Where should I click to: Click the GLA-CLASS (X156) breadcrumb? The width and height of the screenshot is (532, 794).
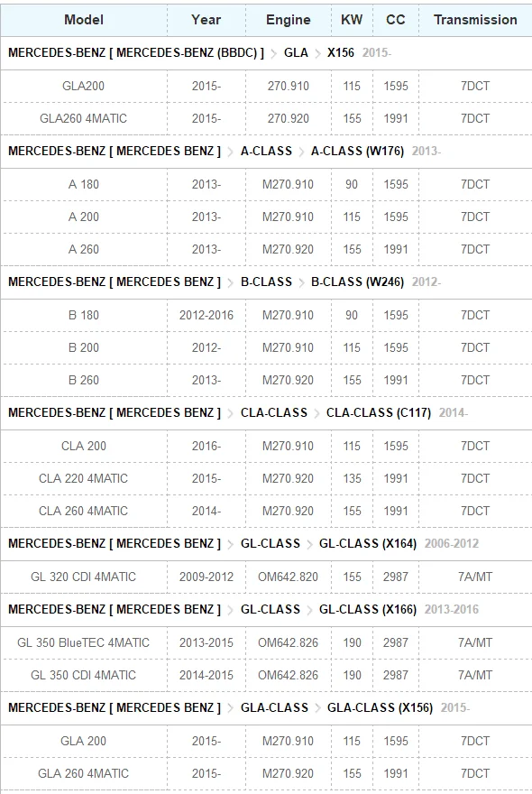point(381,707)
